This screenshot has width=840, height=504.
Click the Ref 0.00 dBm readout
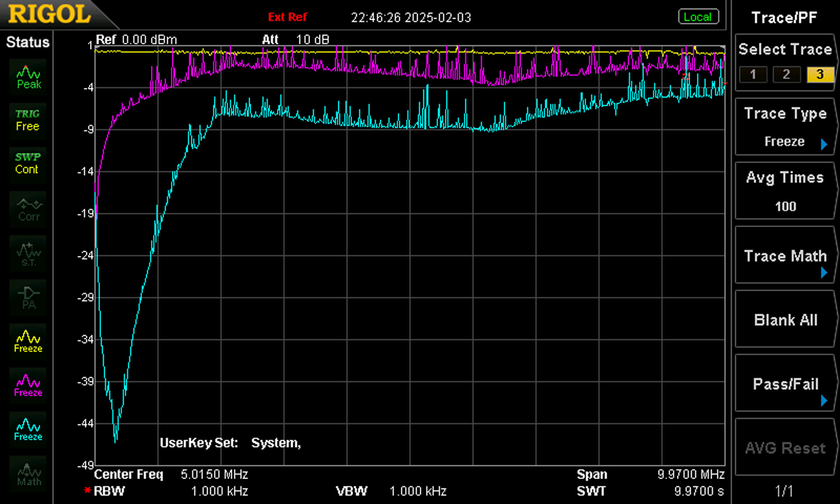136,40
